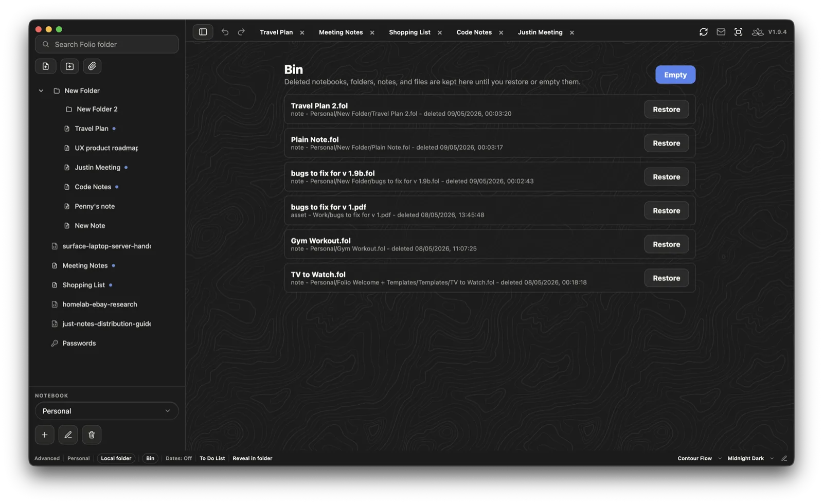
Task: Close the Justin Meeting tab
Action: click(571, 32)
